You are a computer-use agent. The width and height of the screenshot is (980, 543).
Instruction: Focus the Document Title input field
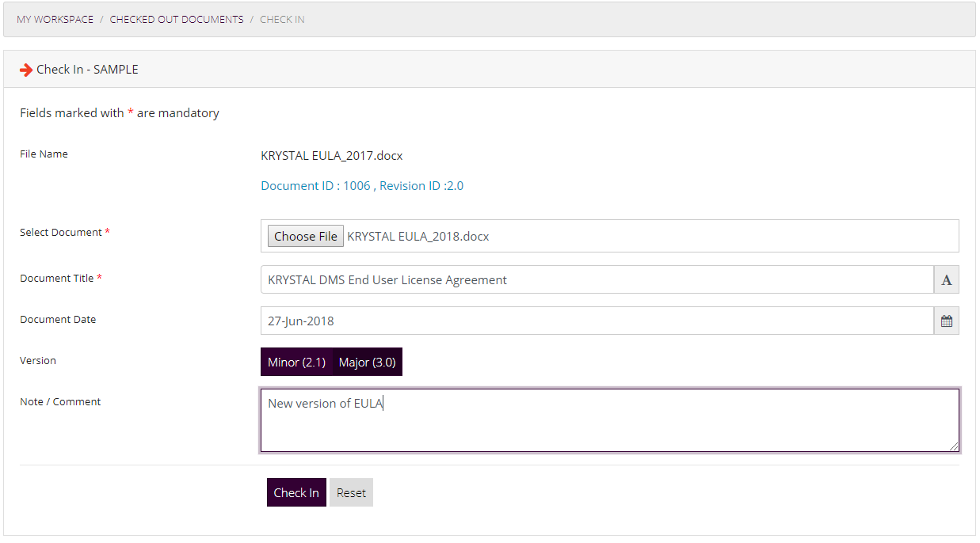pos(597,279)
